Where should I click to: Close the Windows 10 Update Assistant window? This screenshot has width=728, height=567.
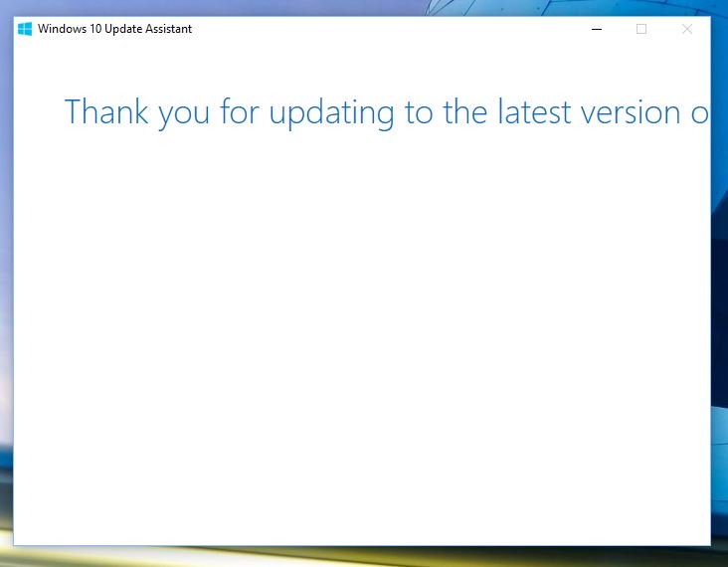tap(686, 29)
